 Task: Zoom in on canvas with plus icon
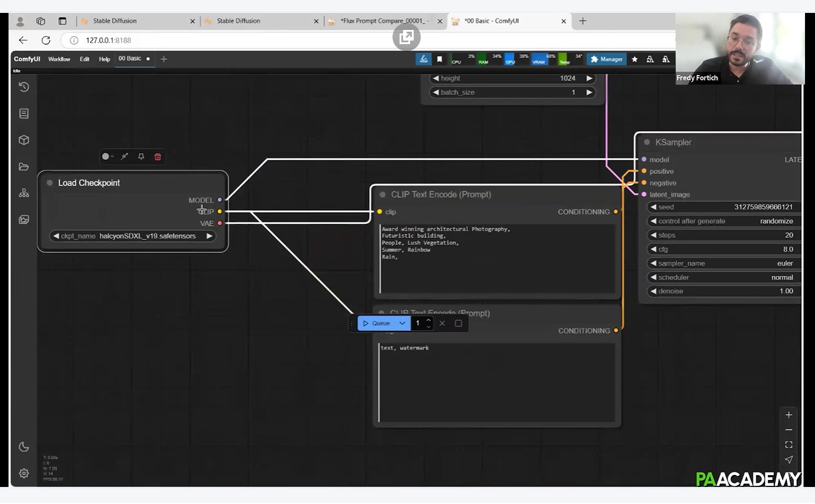789,415
